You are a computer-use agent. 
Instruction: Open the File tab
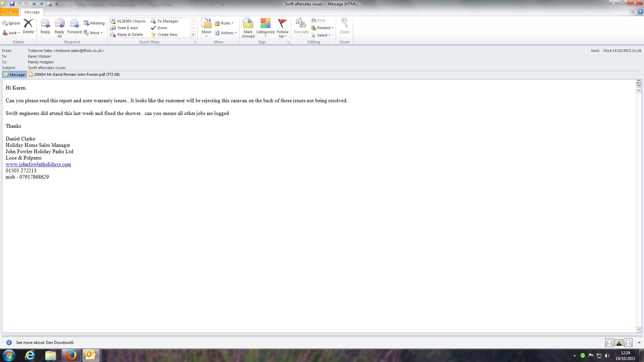tap(9, 12)
